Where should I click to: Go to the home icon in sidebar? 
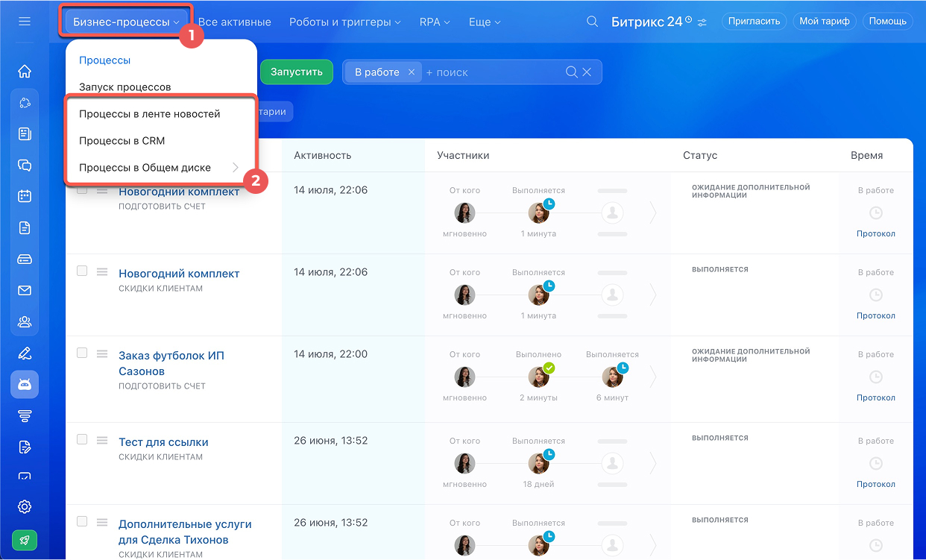[25, 72]
